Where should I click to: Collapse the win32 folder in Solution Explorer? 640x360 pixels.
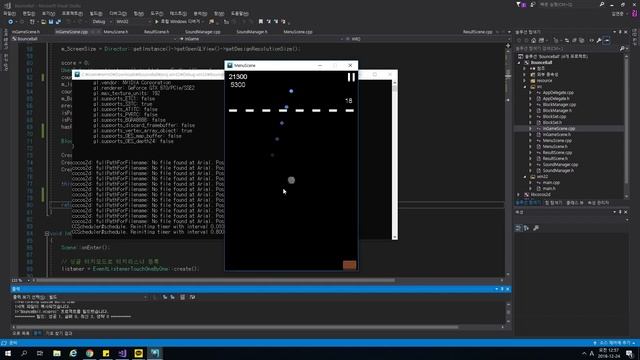click(525, 177)
